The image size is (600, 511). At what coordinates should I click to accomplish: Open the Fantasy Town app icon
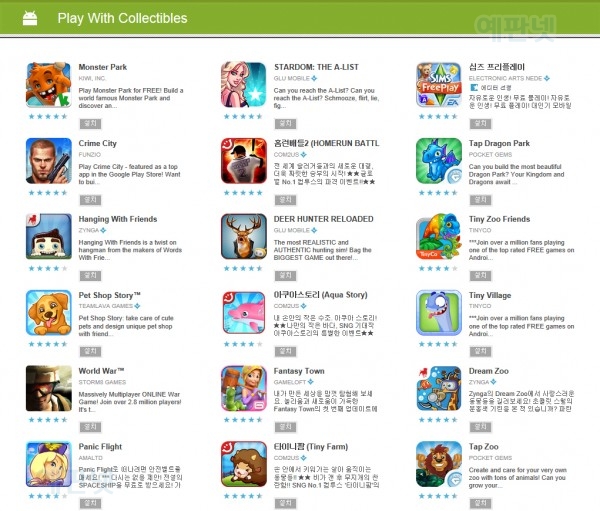(x=244, y=388)
